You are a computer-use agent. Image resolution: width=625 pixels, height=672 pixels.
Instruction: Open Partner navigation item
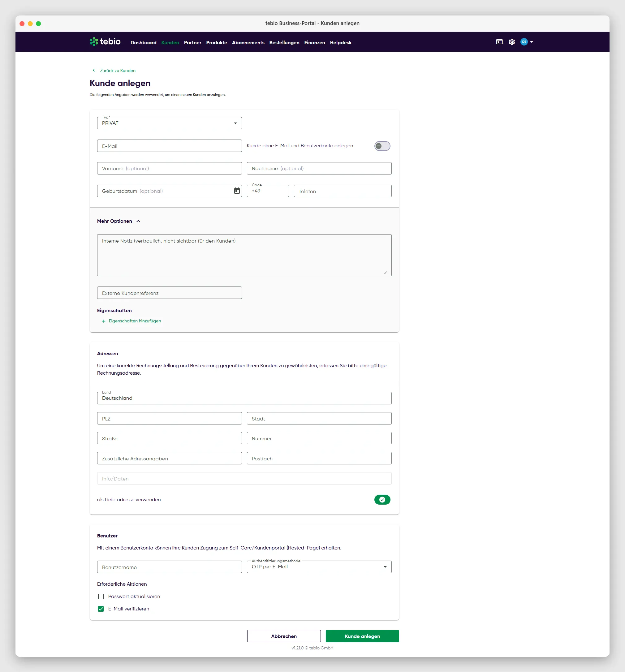point(192,43)
